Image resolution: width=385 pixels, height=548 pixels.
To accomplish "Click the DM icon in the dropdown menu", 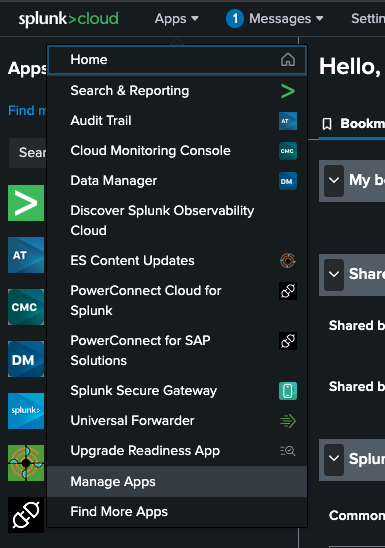I will tap(288, 181).
